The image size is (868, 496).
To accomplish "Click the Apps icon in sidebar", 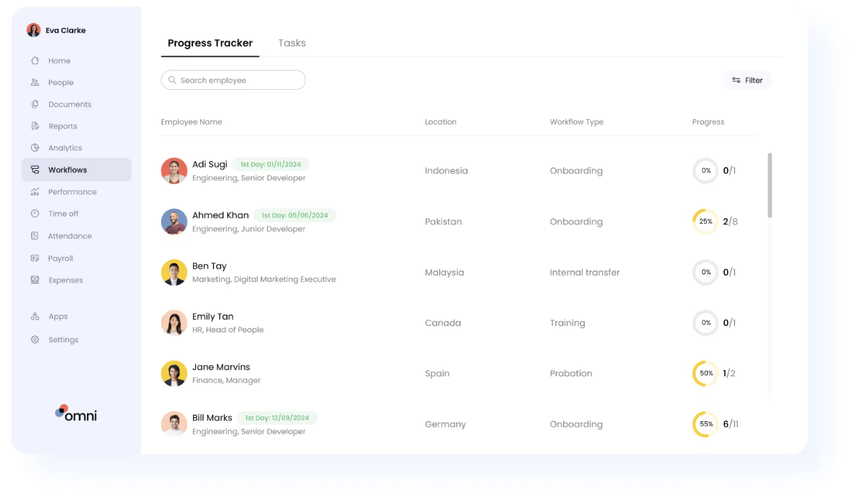I will pos(35,316).
